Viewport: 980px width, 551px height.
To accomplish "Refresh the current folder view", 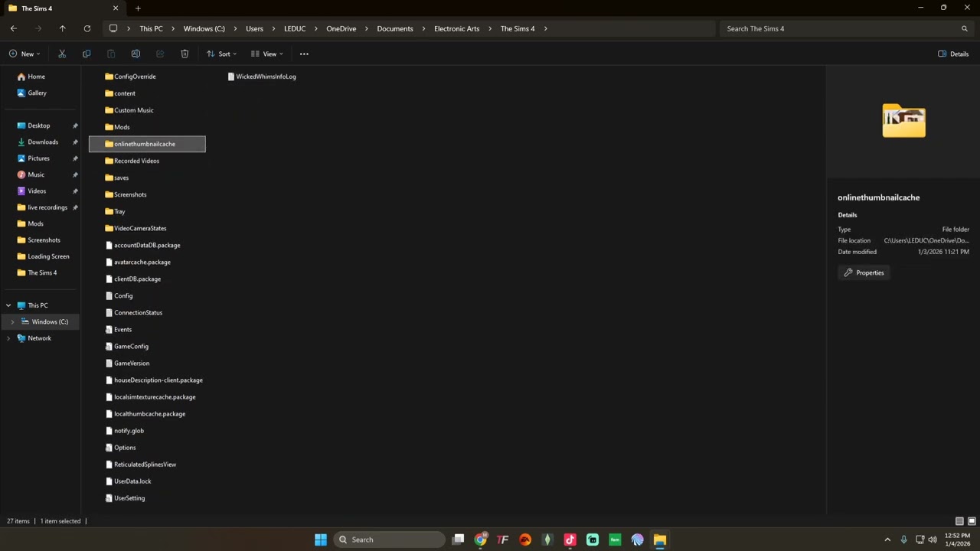I will tap(87, 28).
